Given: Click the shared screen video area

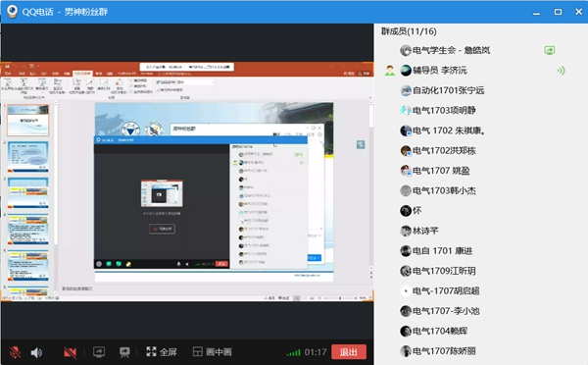Looking at the screenshot, I should 187,182.
